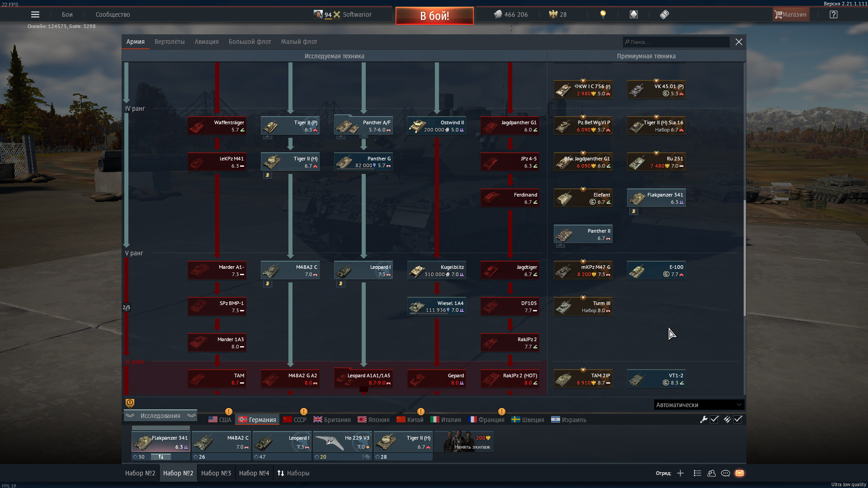Select the Panther G vehicle card
The image size is (868, 488).
363,162
